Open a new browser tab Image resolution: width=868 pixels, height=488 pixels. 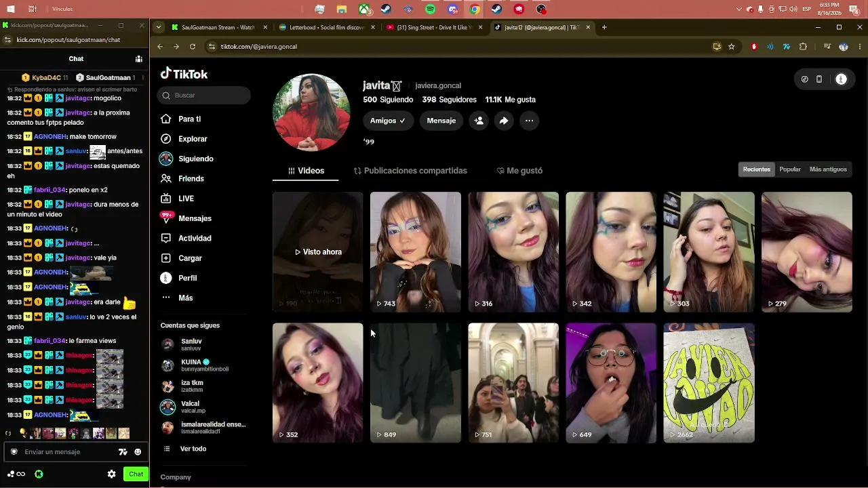pyautogui.click(x=604, y=28)
